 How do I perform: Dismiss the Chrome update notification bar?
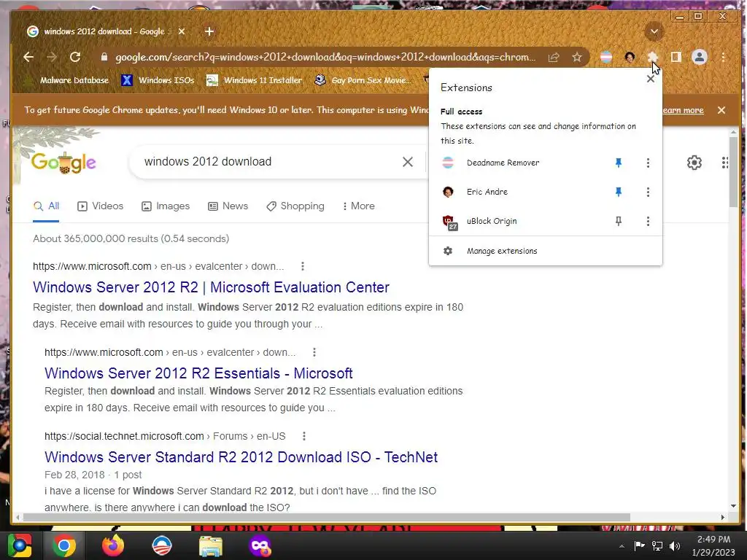(721, 110)
